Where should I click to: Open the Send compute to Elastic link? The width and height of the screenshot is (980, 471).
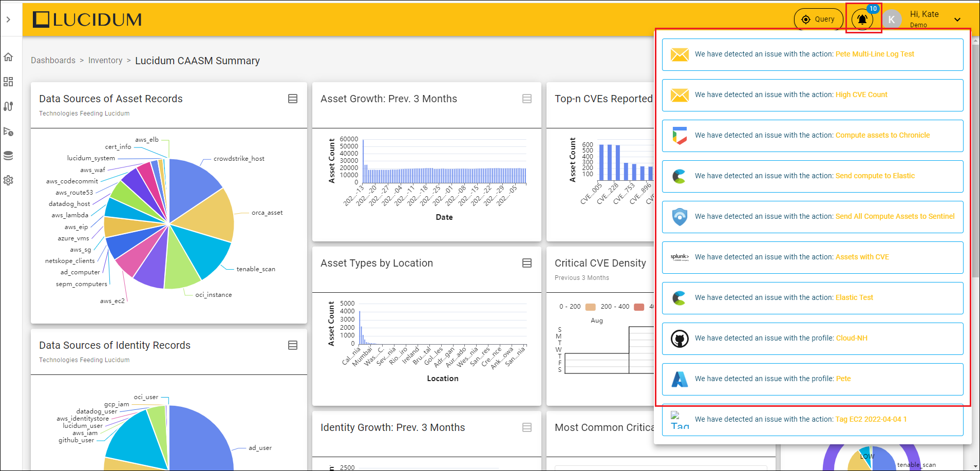[875, 176]
